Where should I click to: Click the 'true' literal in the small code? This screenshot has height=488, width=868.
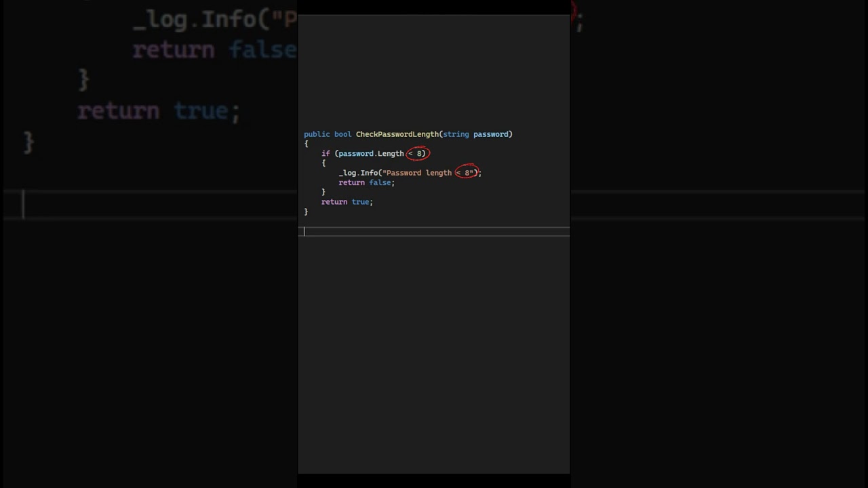pyautogui.click(x=360, y=202)
